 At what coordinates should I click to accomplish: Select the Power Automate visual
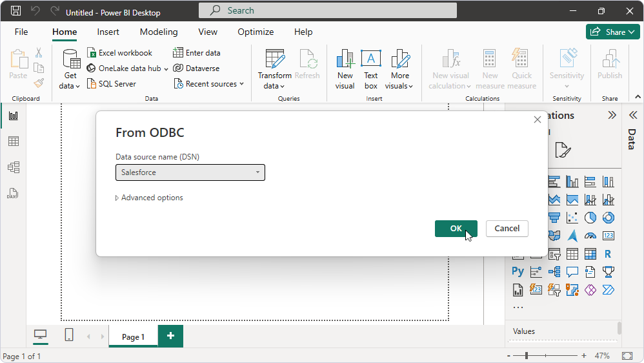[609, 290]
